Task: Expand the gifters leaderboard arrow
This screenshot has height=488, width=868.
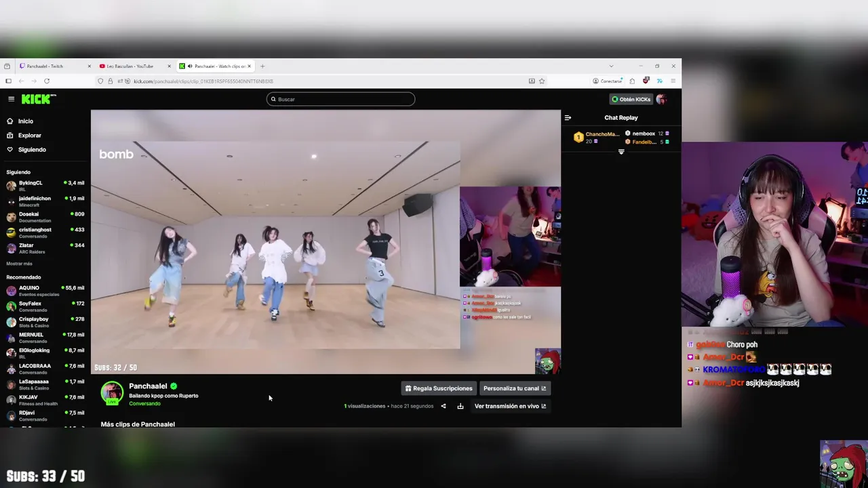Action: tap(621, 152)
